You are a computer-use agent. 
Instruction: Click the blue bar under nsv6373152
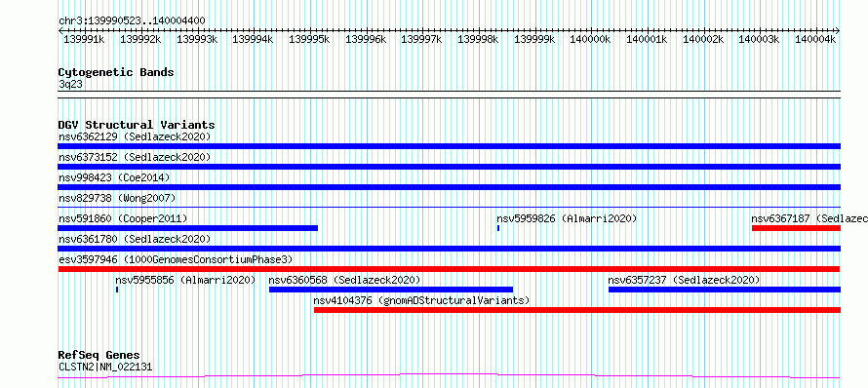click(x=449, y=167)
